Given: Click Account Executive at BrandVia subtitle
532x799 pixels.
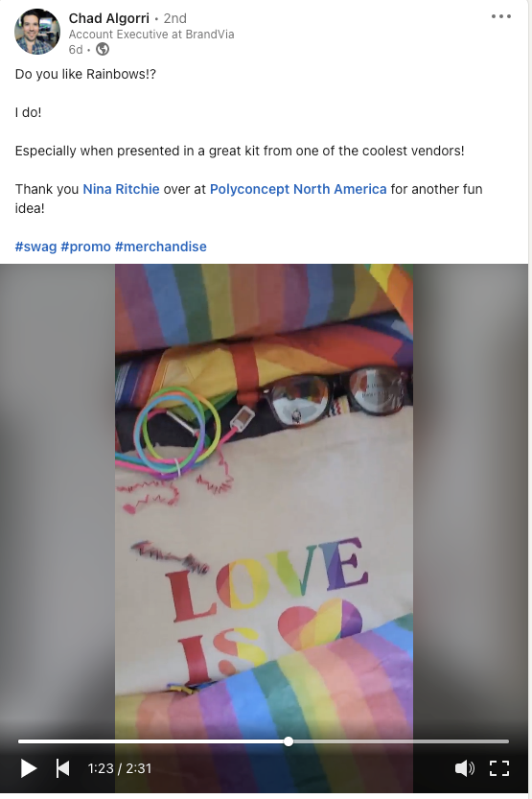Looking at the screenshot, I should [151, 35].
